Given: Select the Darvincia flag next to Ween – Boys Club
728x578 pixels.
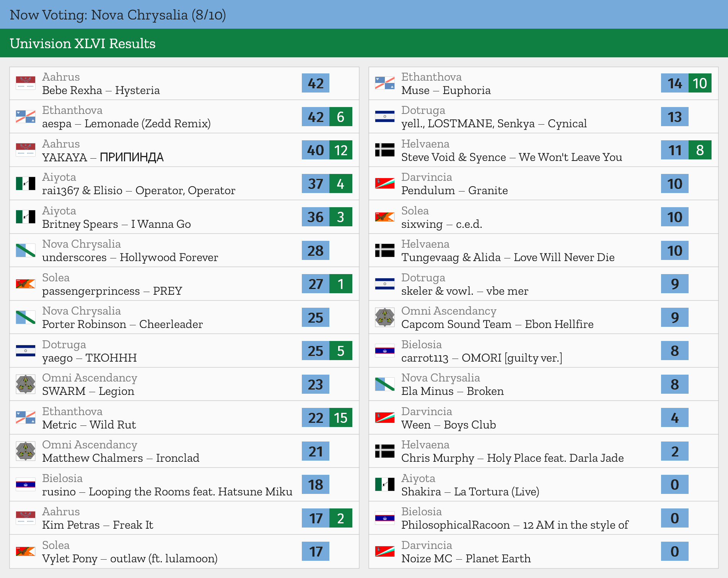Looking at the screenshot, I should pyautogui.click(x=385, y=417).
